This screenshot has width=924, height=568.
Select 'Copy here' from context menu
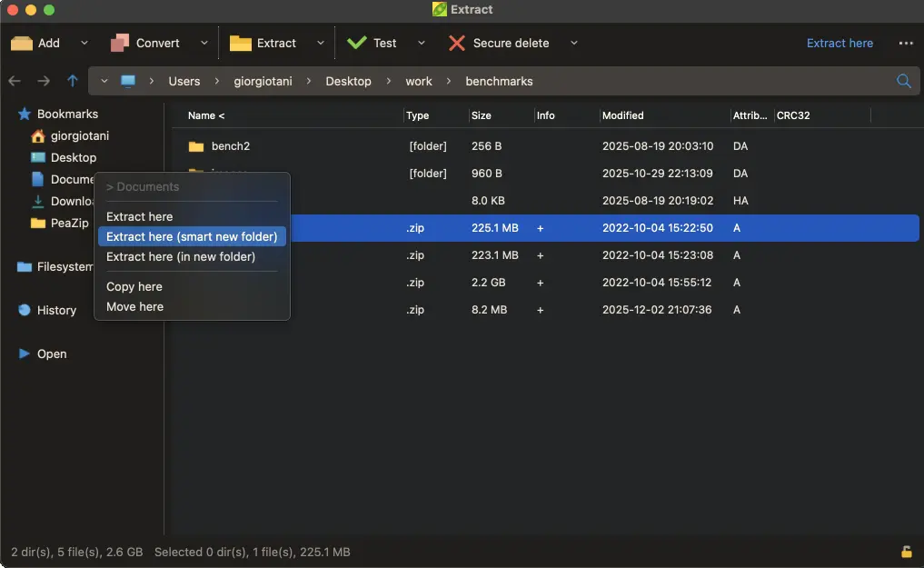click(134, 286)
